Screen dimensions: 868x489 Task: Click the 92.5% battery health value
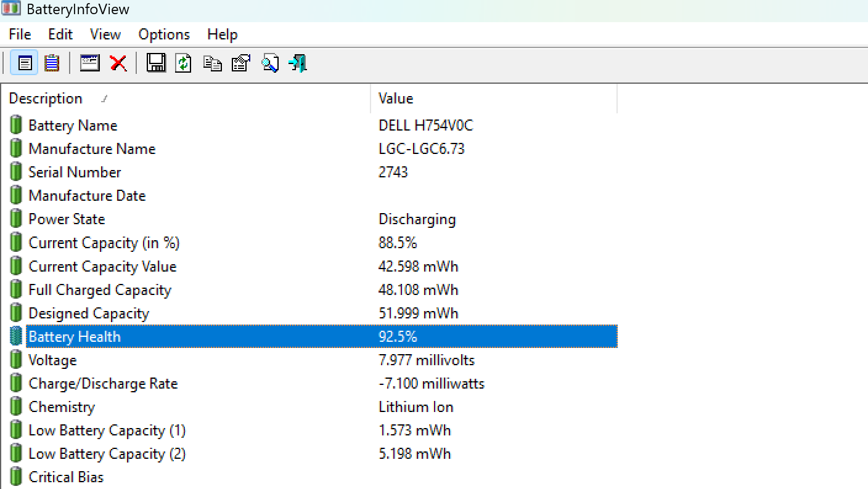398,337
